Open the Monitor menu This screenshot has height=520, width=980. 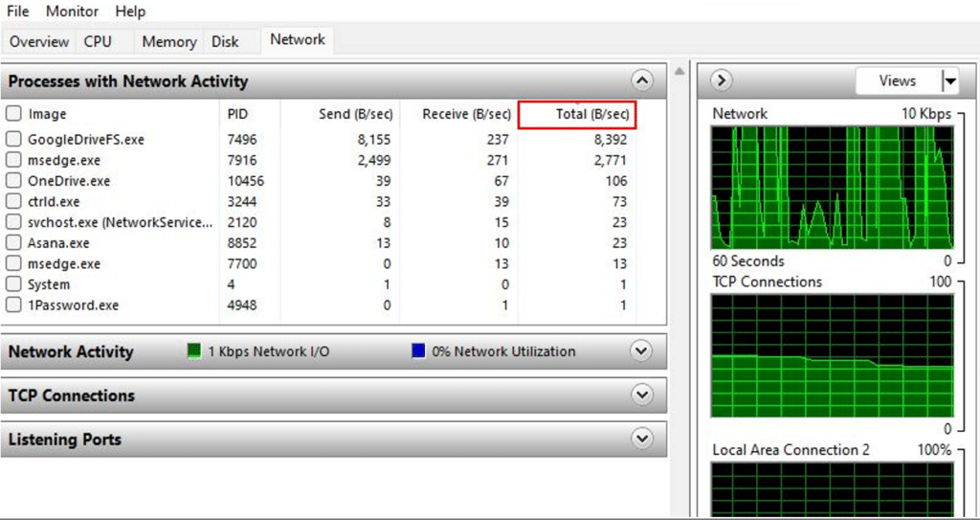coord(72,11)
